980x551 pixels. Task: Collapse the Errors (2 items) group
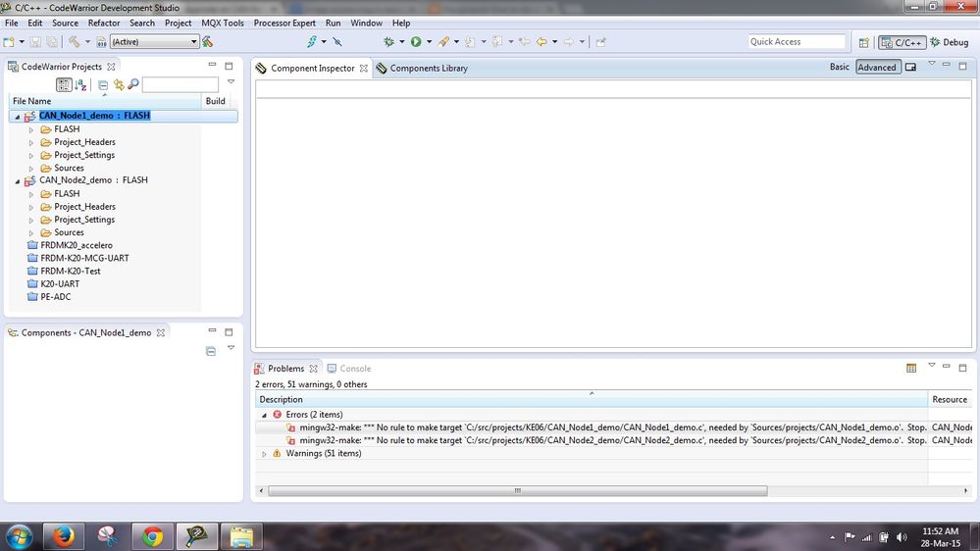264,415
